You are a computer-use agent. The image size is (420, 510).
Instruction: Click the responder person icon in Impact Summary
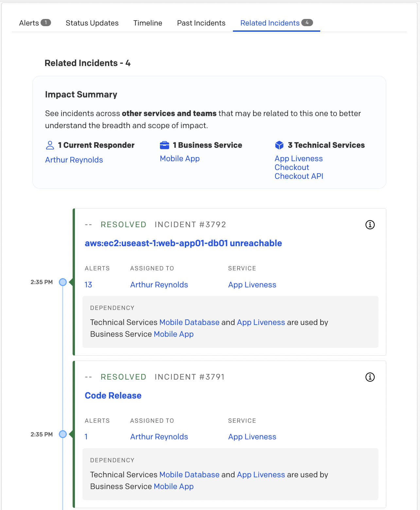point(50,145)
